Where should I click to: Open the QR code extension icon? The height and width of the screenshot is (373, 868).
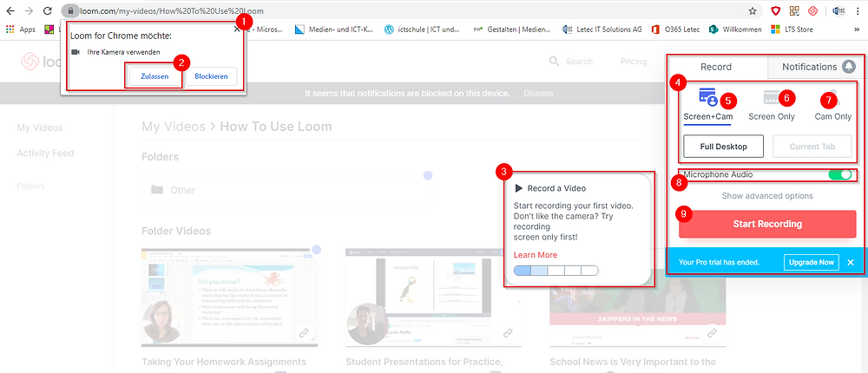click(x=794, y=10)
